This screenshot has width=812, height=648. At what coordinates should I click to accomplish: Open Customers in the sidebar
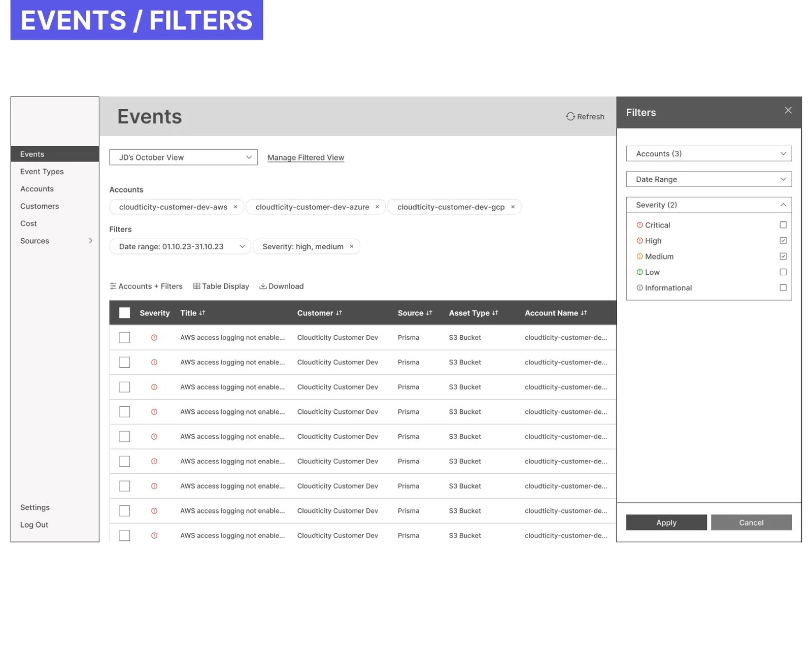[40, 206]
